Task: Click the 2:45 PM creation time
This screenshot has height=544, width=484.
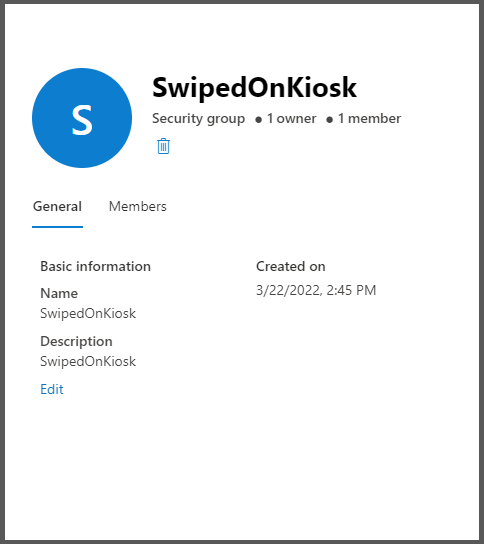Action: coord(351,290)
